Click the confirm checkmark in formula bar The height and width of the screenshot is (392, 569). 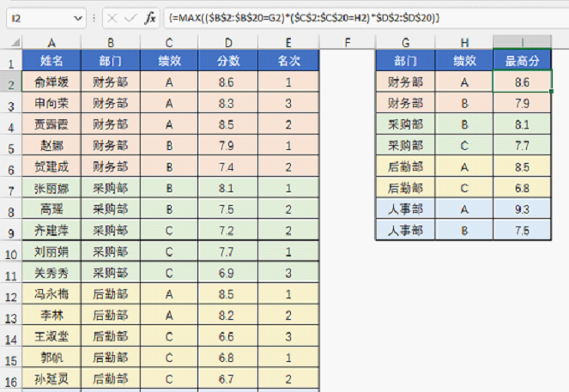point(130,18)
